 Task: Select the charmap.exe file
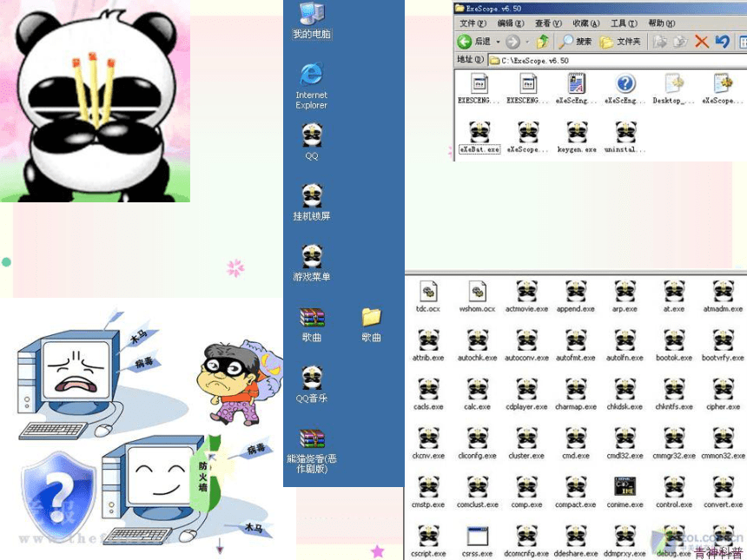coord(576,394)
